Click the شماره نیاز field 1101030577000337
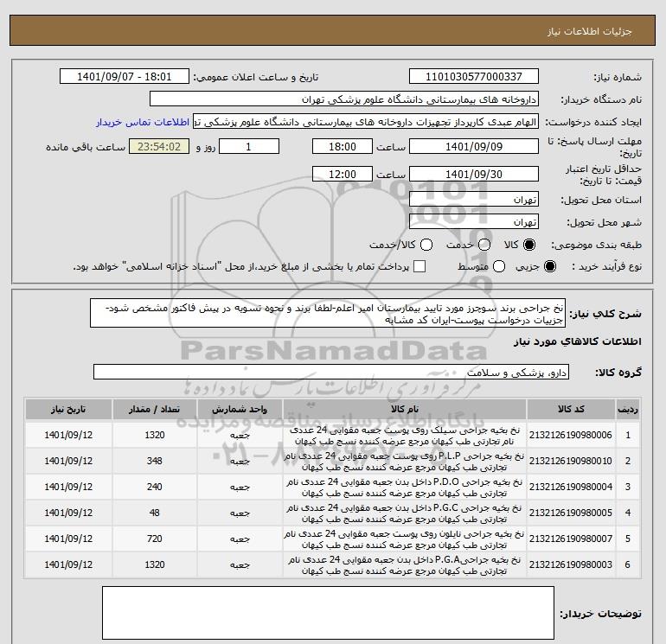This screenshot has width=666, height=644. (x=474, y=76)
